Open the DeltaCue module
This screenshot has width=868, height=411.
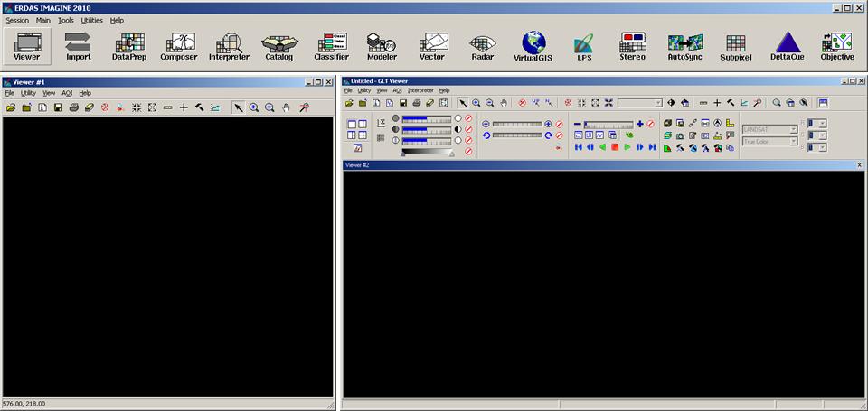point(788,46)
